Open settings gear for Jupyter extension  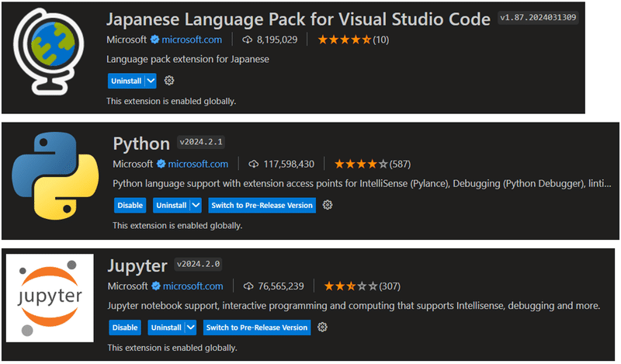(322, 328)
